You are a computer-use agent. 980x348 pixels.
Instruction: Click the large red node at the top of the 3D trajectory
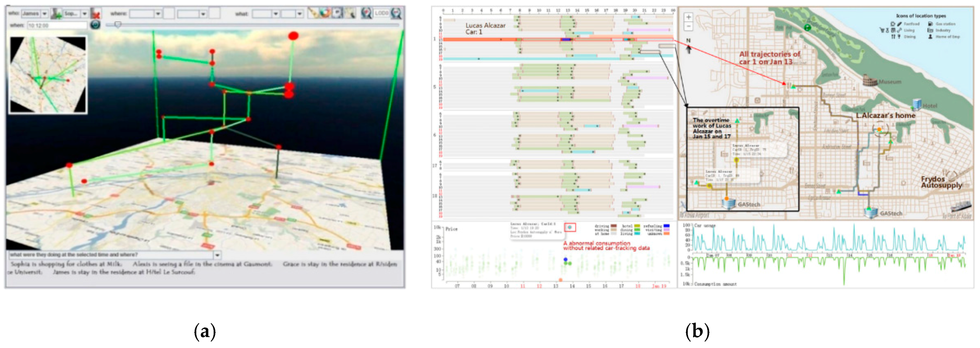coord(293,36)
